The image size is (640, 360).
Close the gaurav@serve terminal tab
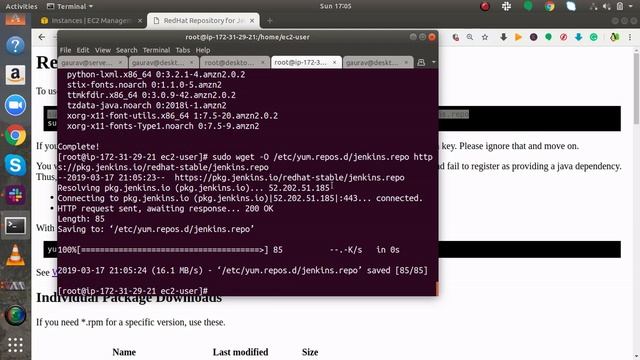pos(120,62)
